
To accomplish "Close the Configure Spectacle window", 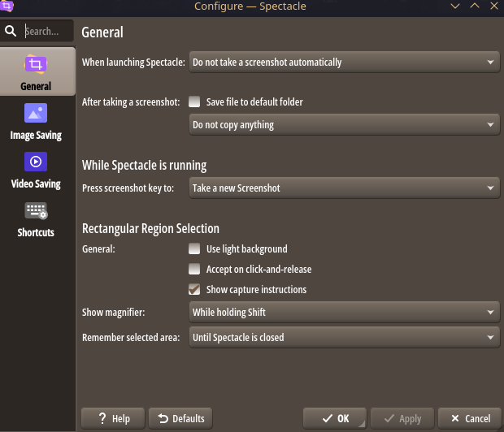I will pyautogui.click(x=494, y=6).
